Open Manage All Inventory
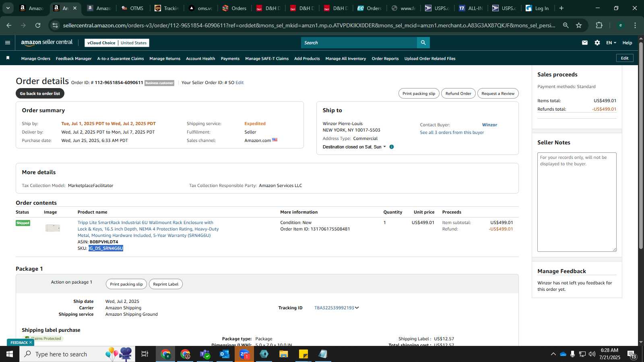The width and height of the screenshot is (644, 362). tap(346, 58)
